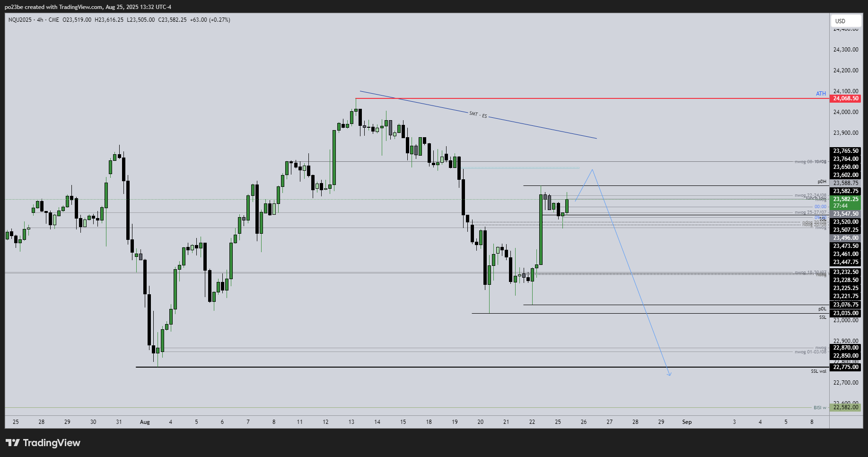Select the SMT - ES trendline label
Viewport: 868px width, 457px height.
478,114
